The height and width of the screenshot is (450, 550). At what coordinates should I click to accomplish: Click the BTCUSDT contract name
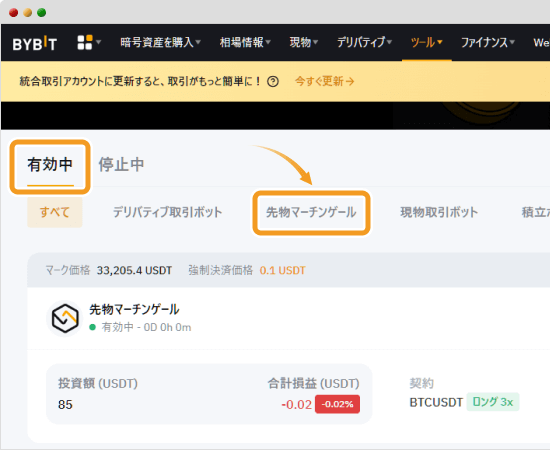click(x=436, y=402)
